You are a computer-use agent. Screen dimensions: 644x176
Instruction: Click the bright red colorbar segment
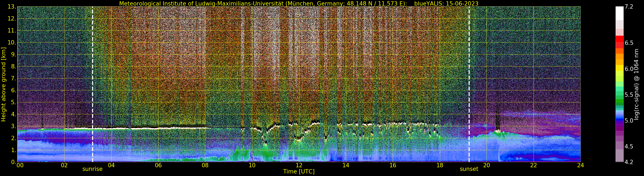[619, 39]
